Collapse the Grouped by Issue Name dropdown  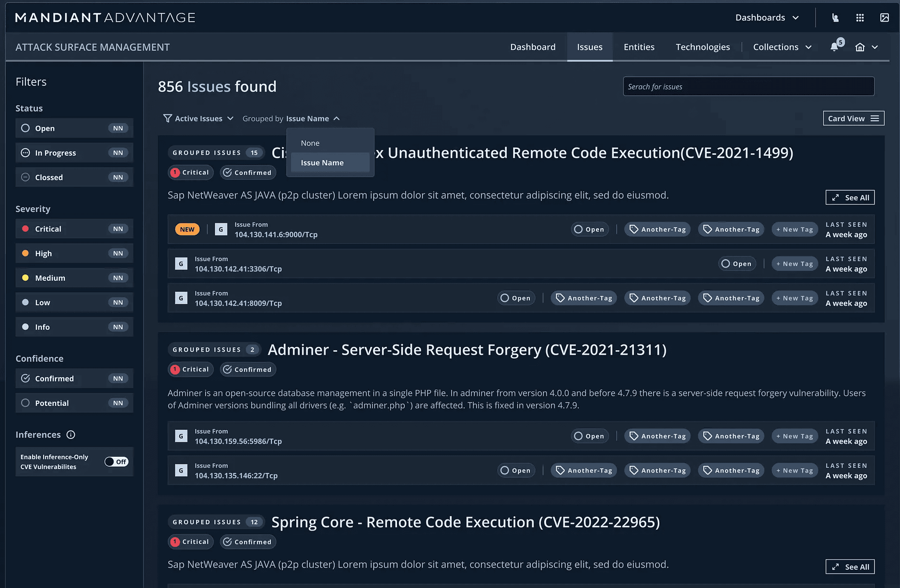pyautogui.click(x=337, y=118)
